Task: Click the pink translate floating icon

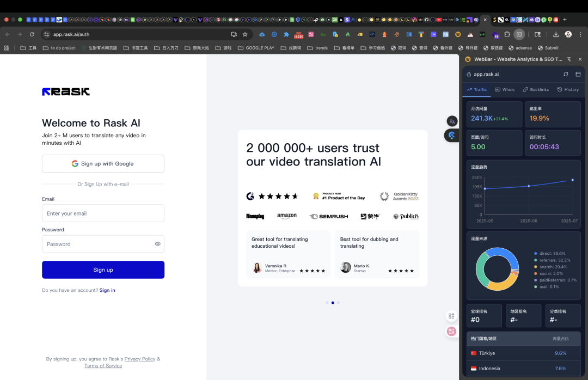Action: 451,331
